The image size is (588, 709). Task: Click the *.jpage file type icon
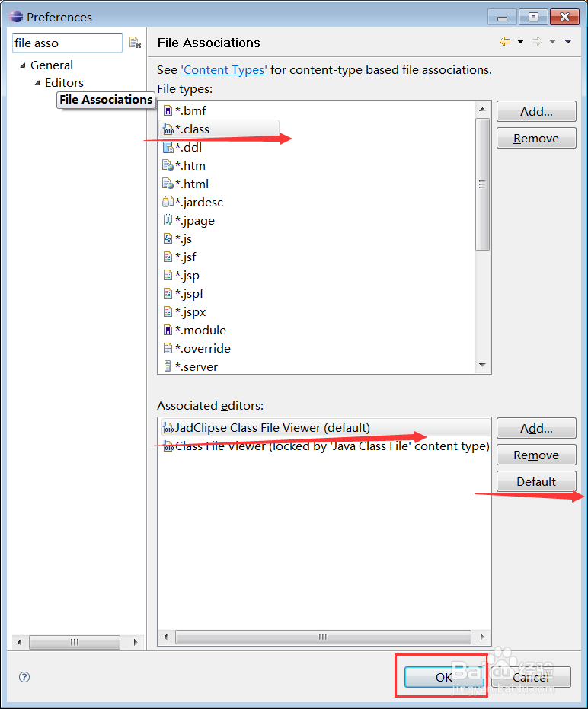[168, 221]
